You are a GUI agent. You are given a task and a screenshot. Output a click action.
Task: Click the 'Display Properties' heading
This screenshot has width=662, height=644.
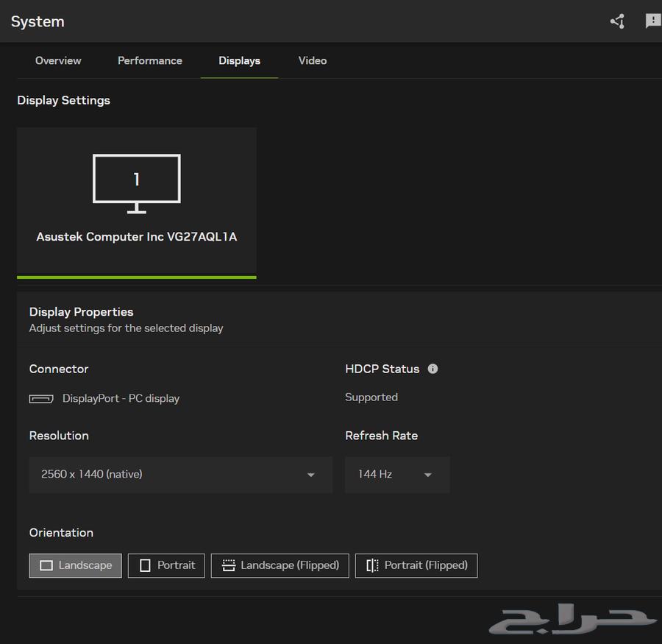click(x=81, y=312)
